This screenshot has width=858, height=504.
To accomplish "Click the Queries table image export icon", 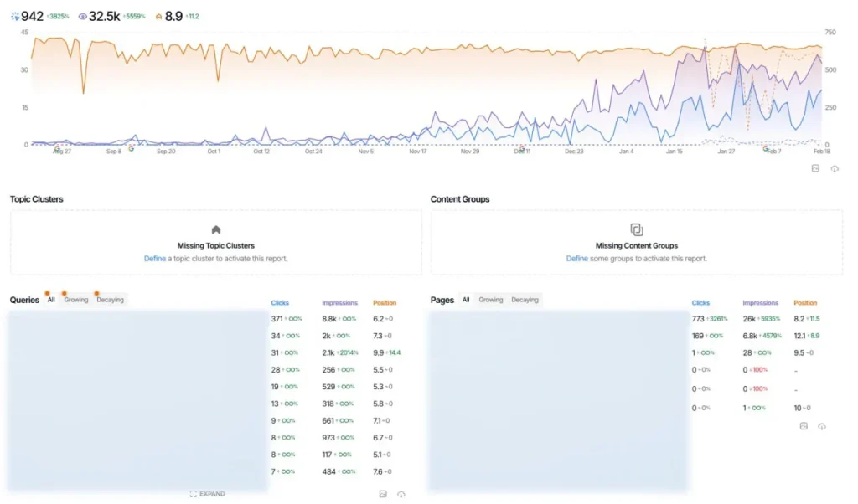I will (x=382, y=494).
